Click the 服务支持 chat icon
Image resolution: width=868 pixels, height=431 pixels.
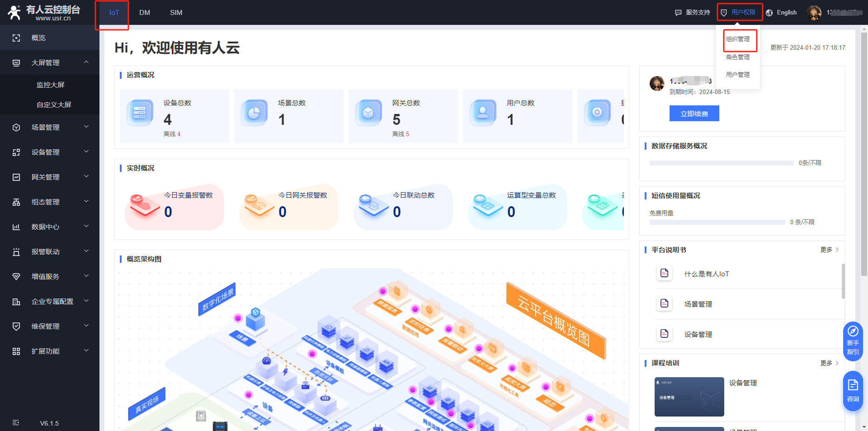678,13
